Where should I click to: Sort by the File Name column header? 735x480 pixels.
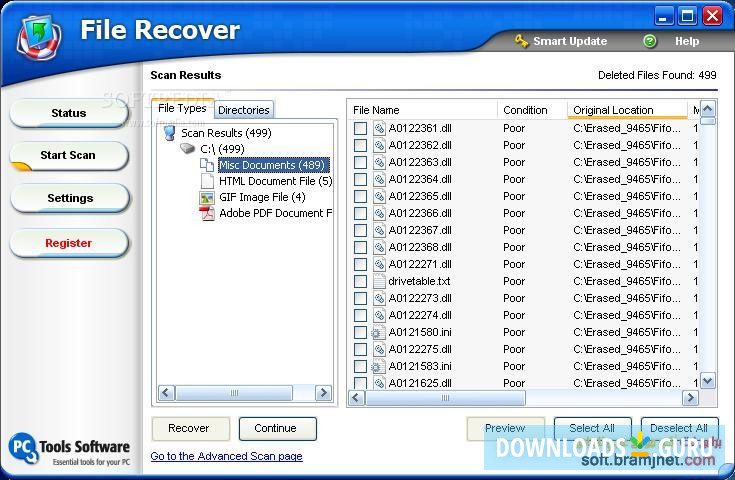[422, 110]
